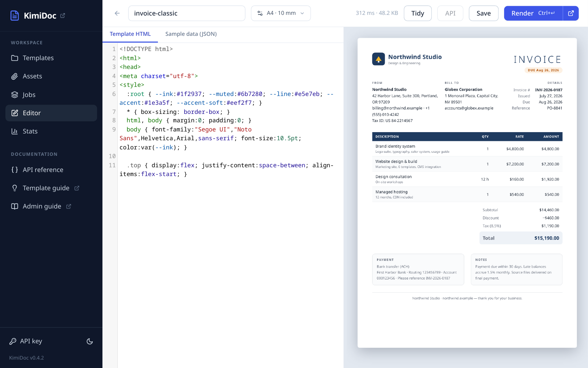Click the Design consultation row
This screenshot has width=588, height=368.
pyautogui.click(x=467, y=179)
